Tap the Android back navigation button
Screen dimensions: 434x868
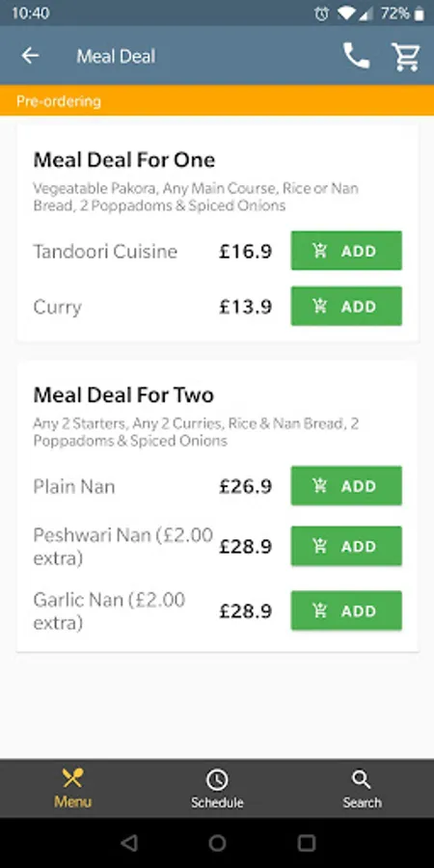coord(129,843)
